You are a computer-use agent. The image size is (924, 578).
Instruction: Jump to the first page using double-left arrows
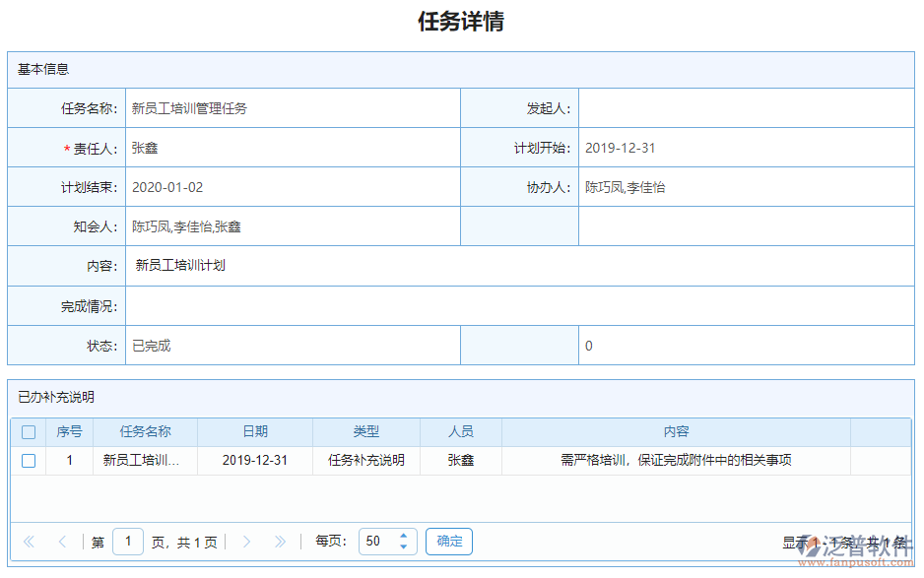point(29,541)
